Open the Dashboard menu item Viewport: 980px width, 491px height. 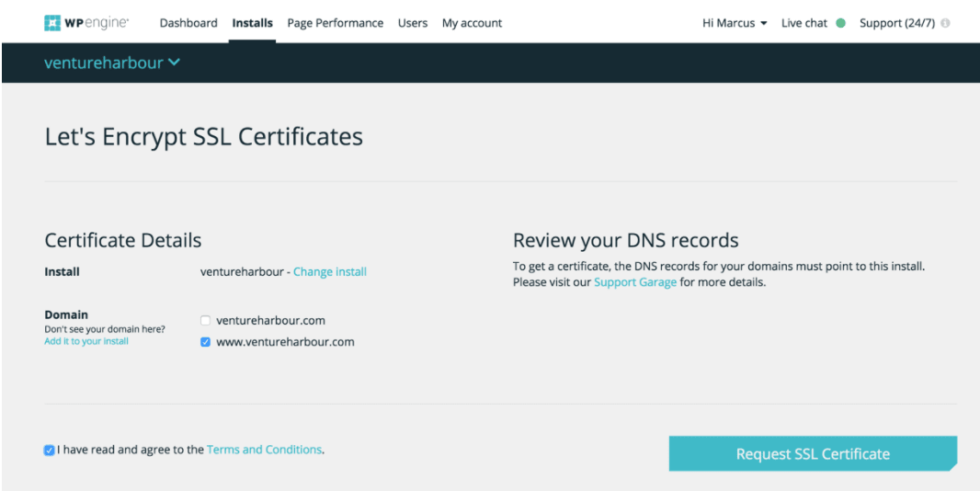[x=188, y=23]
